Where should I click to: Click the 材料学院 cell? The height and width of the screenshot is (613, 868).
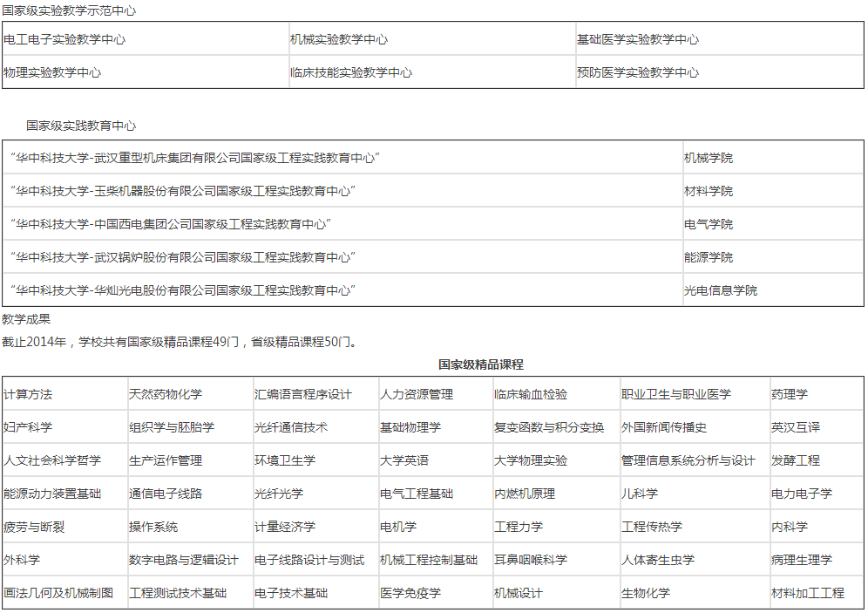pos(773,191)
